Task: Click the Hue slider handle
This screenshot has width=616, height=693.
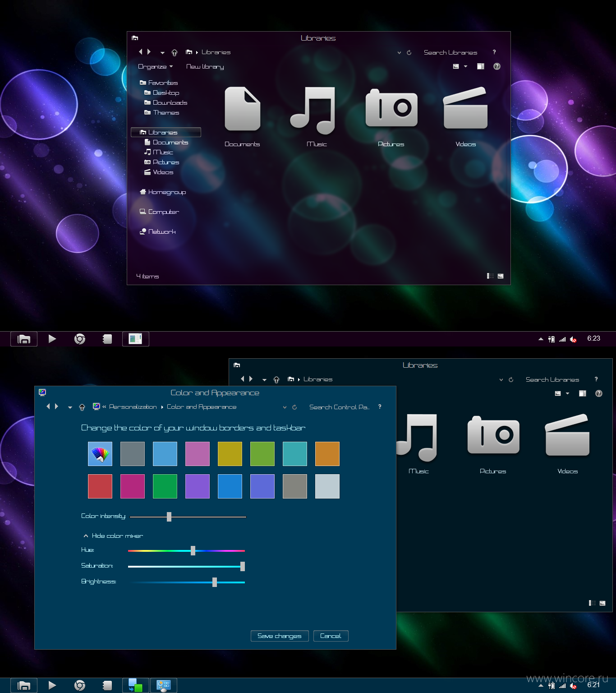Action: pos(193,550)
